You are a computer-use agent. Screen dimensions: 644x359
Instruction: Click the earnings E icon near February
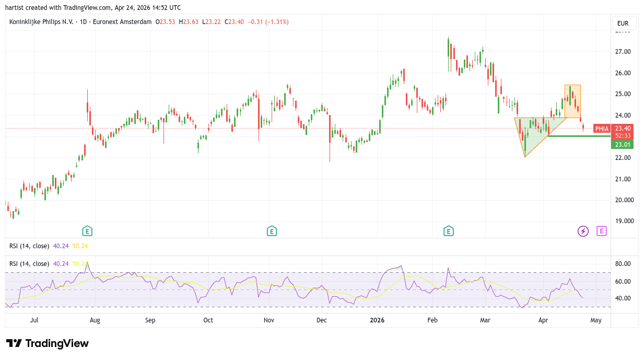pos(448,231)
